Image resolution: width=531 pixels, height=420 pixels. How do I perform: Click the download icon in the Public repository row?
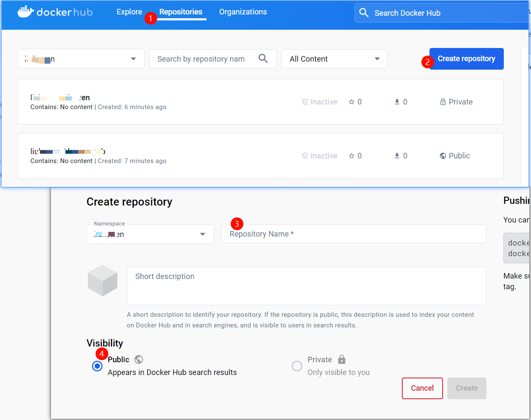point(397,156)
